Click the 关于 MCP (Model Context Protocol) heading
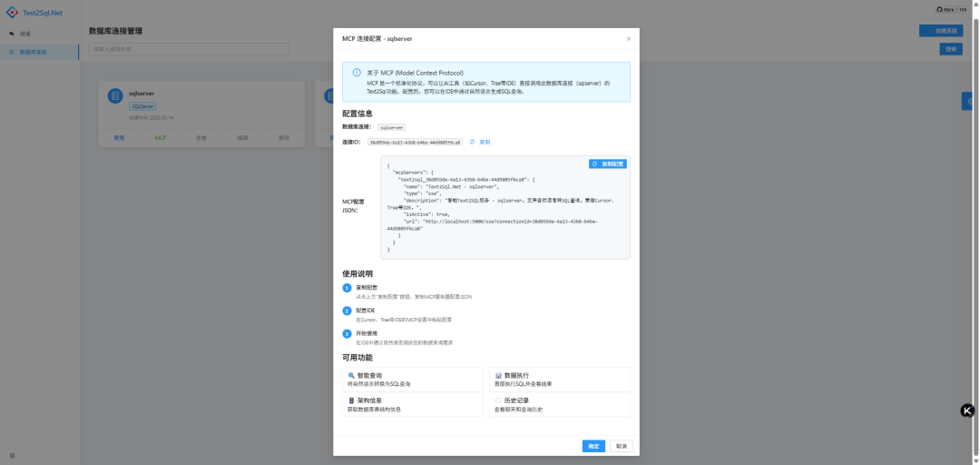 (x=415, y=73)
